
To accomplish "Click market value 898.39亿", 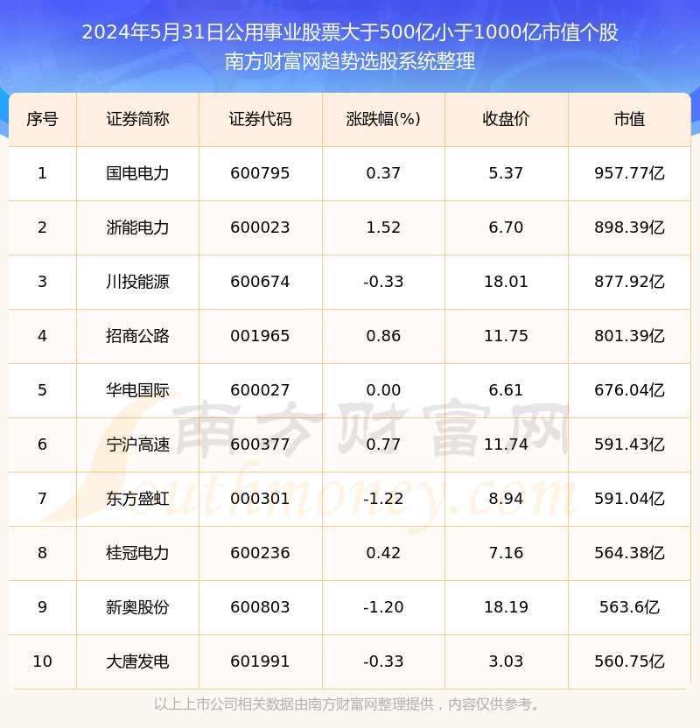I will (629, 227).
